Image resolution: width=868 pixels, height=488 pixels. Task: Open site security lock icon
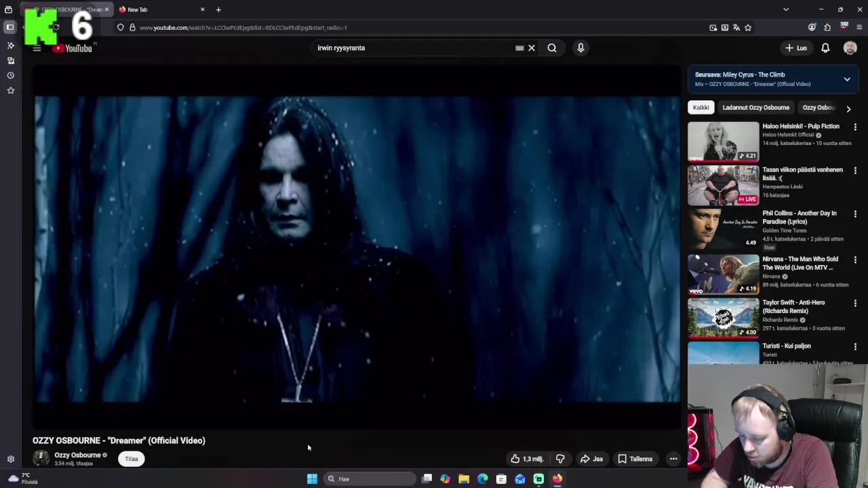[x=132, y=28]
